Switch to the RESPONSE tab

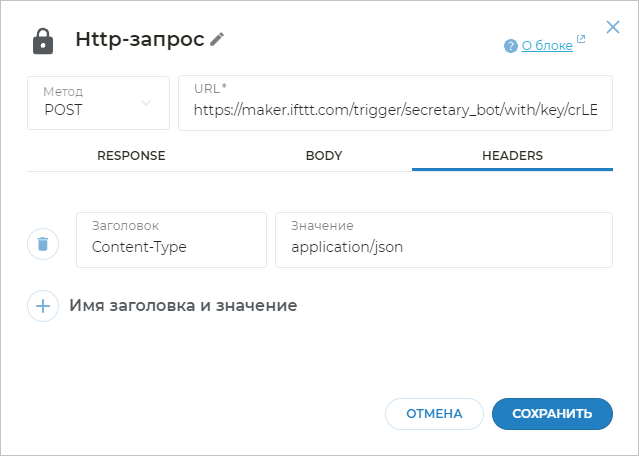131,156
